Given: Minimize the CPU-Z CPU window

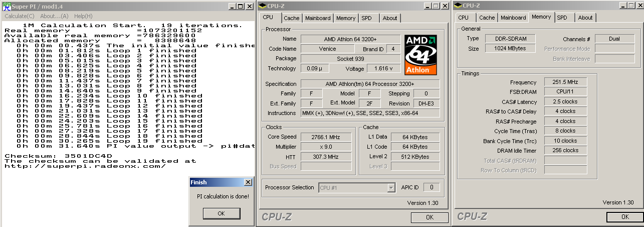Looking at the screenshot, I should tap(427, 6).
